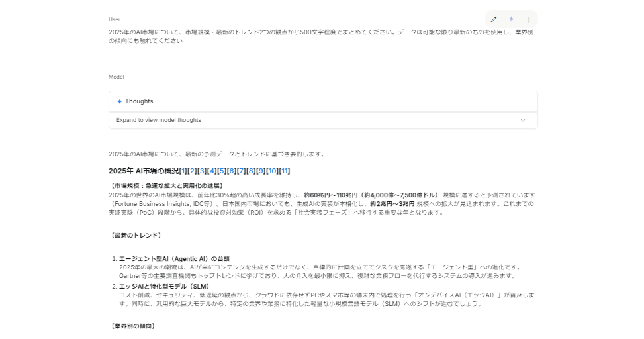
Task: Click the sparkle rerun icon above the prompt
Action: tap(511, 19)
